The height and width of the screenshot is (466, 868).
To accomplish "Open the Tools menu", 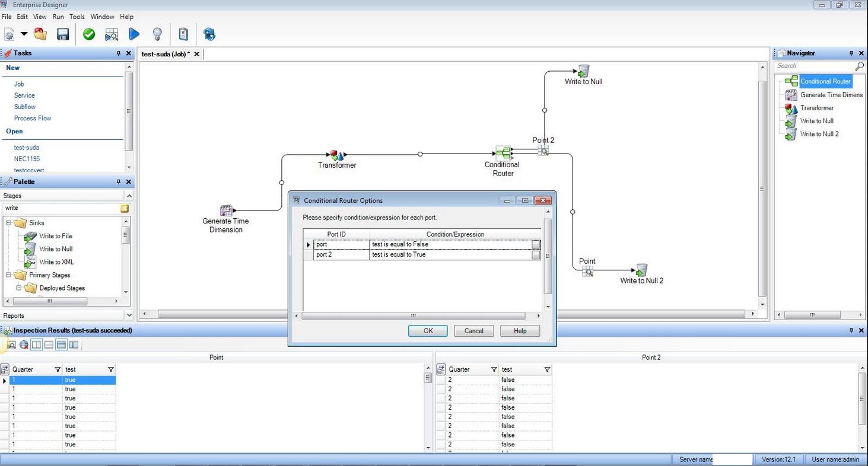I will tap(77, 17).
